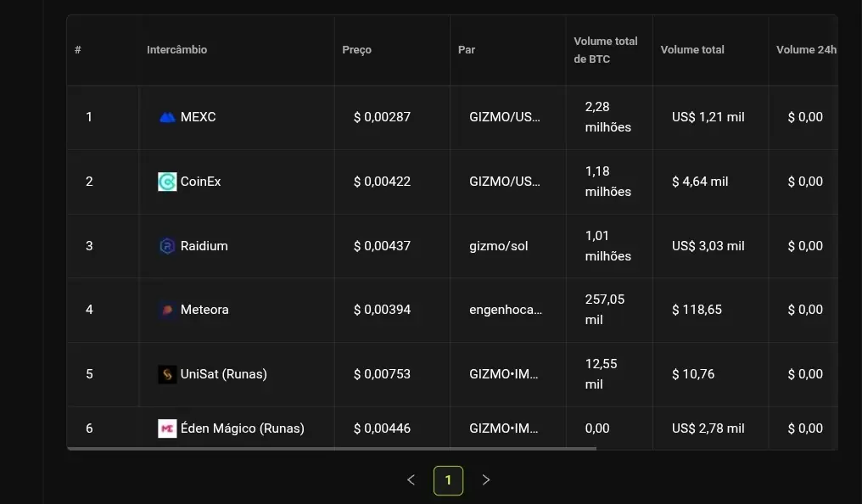Click the $ 4,64 mil total volume
This screenshot has height=504, width=862.
[x=700, y=182]
